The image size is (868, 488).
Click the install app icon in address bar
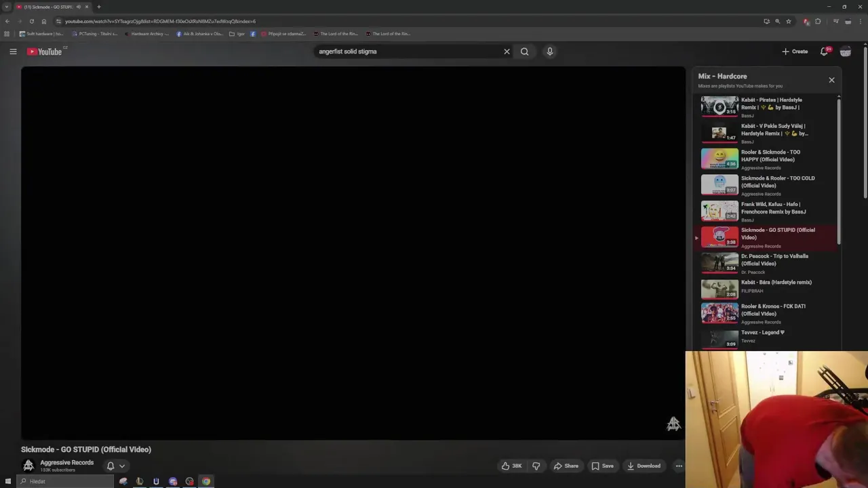(x=767, y=21)
